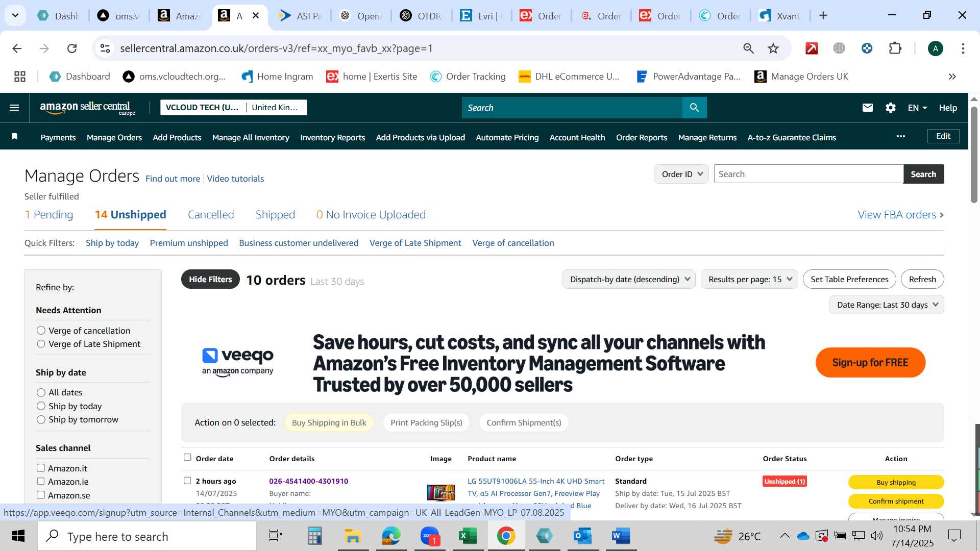Screen dimensions: 980x551
Task: Open the Chrome extensions puzzle icon
Action: point(895,48)
